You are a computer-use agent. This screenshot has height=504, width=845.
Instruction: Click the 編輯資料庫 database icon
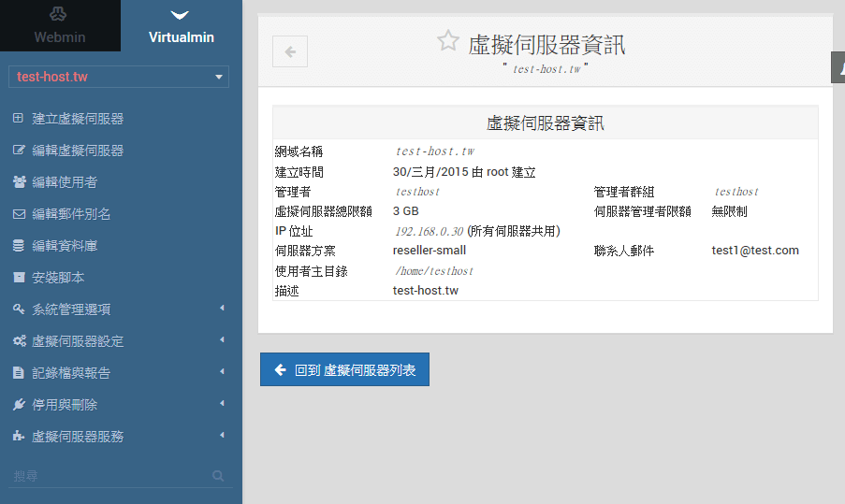tap(19, 246)
